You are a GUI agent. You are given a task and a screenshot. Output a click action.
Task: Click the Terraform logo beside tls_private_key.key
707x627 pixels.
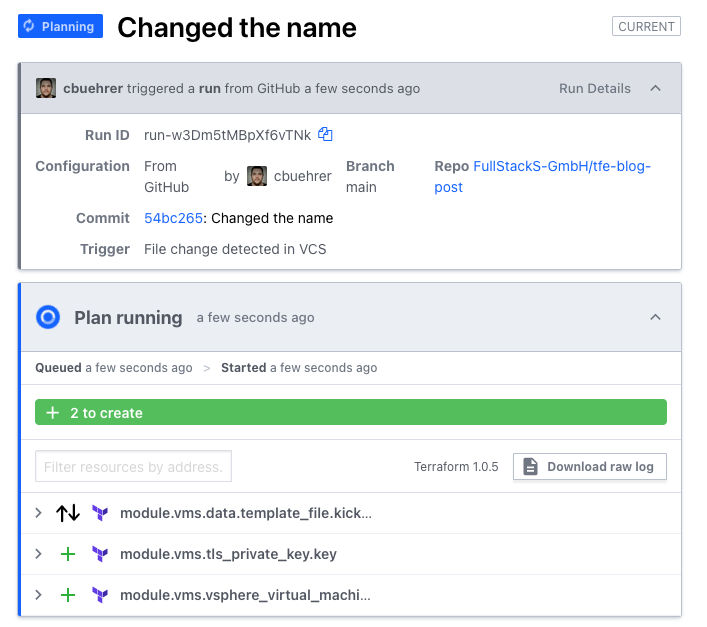coord(100,554)
